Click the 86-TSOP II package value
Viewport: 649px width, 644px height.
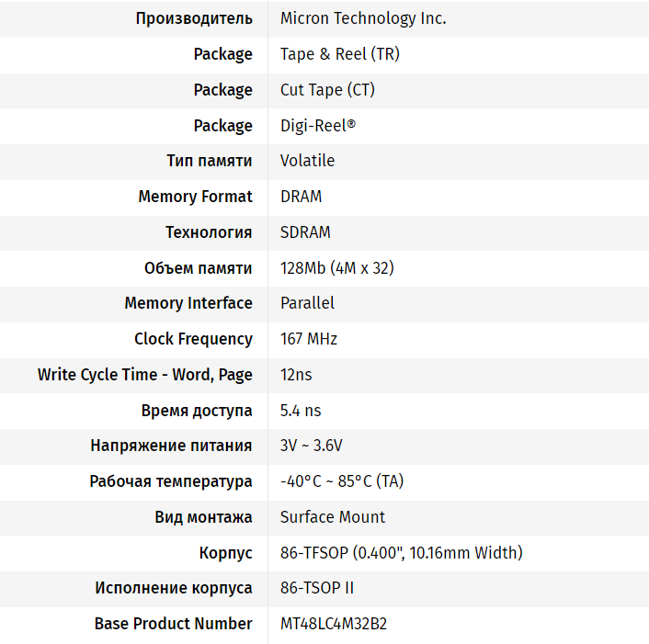pos(316,589)
